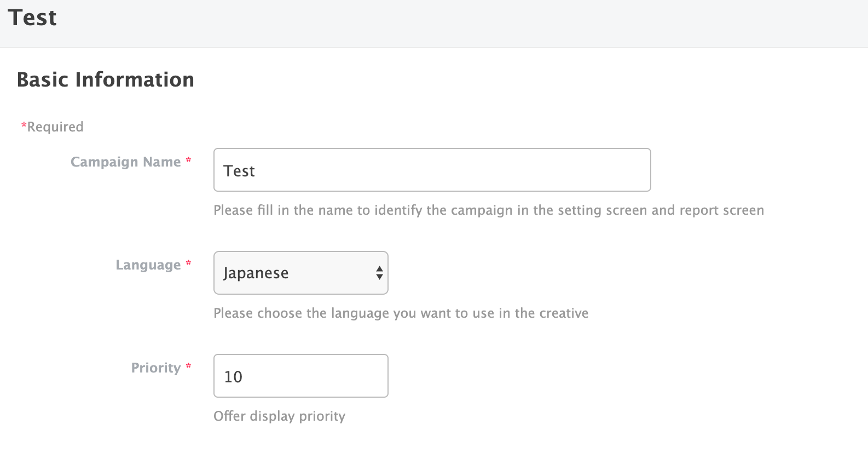Click red asterisk beside Campaign Name
The image size is (868, 470).
point(188,160)
